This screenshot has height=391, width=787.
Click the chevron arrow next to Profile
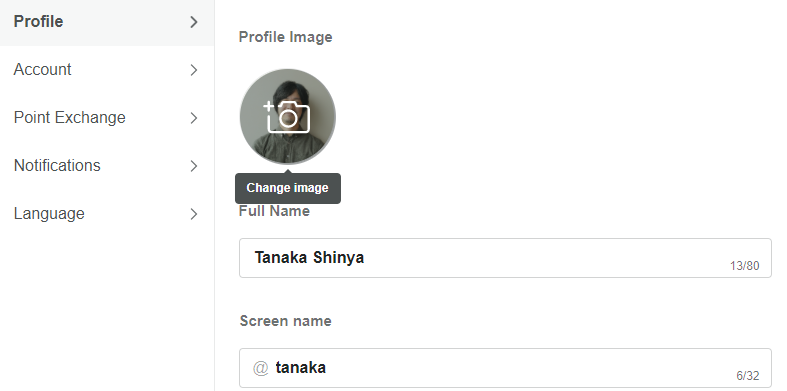194,22
